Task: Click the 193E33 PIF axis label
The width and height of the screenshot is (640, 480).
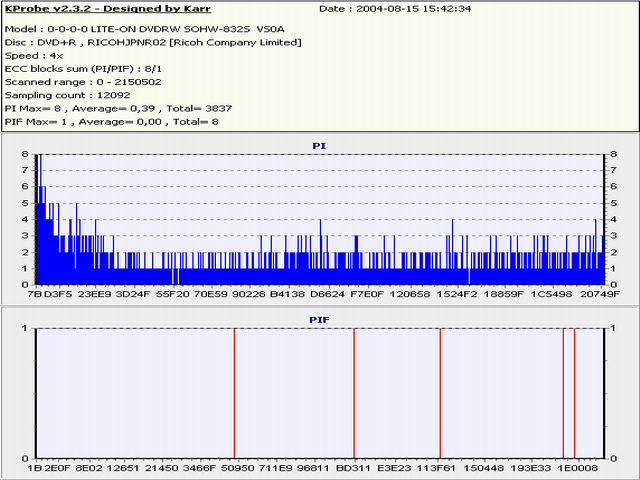Action: point(531,468)
